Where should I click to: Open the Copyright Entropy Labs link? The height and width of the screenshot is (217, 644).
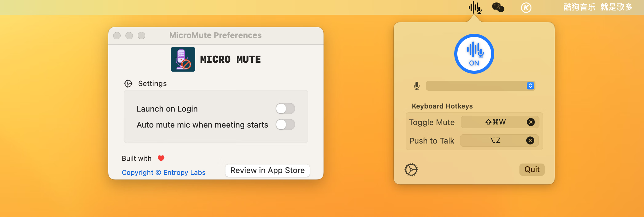click(163, 172)
